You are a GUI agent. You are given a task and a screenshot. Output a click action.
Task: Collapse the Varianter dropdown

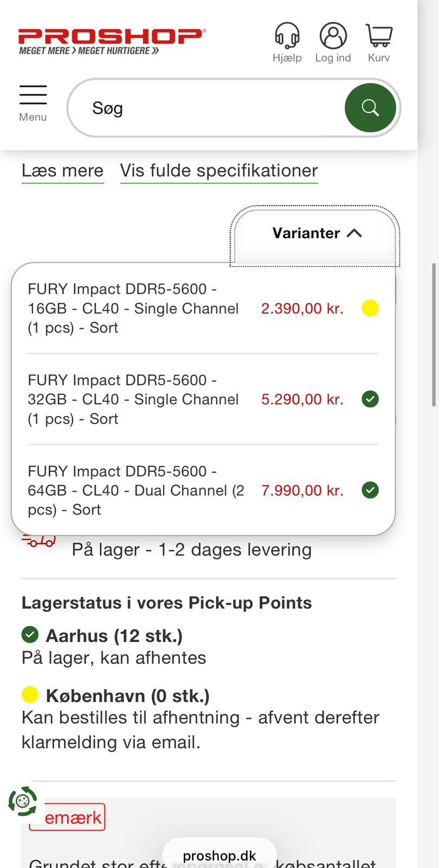pos(317,233)
